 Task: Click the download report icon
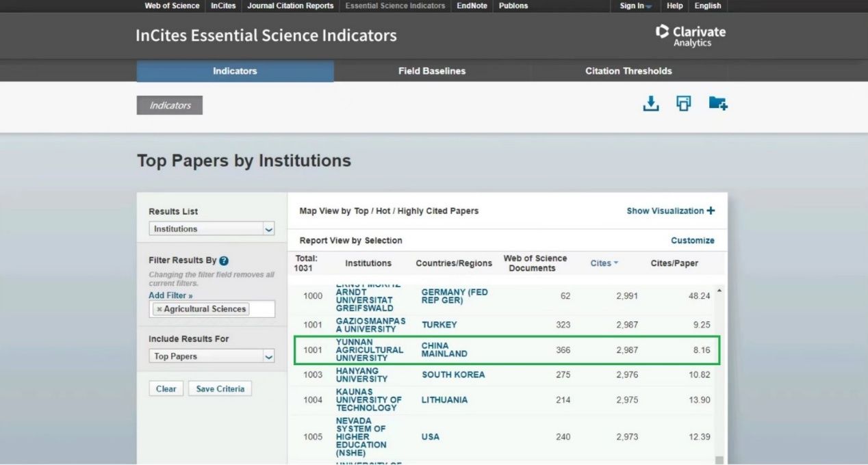tap(650, 103)
